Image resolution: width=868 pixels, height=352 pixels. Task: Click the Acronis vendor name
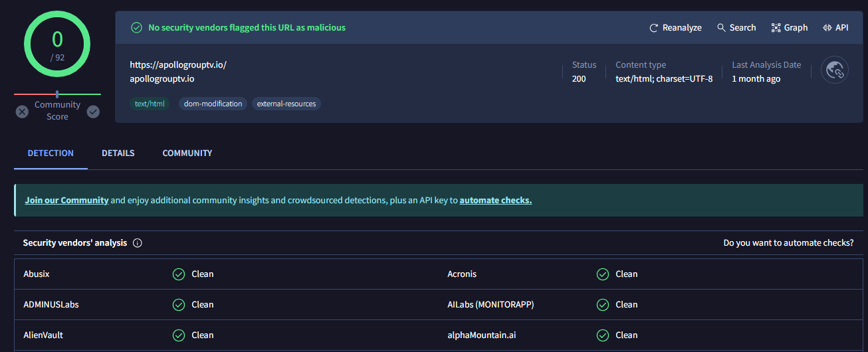[x=462, y=274]
